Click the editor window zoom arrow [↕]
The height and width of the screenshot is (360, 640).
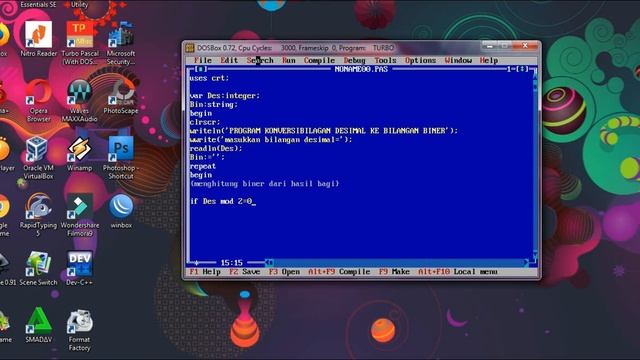522,69
